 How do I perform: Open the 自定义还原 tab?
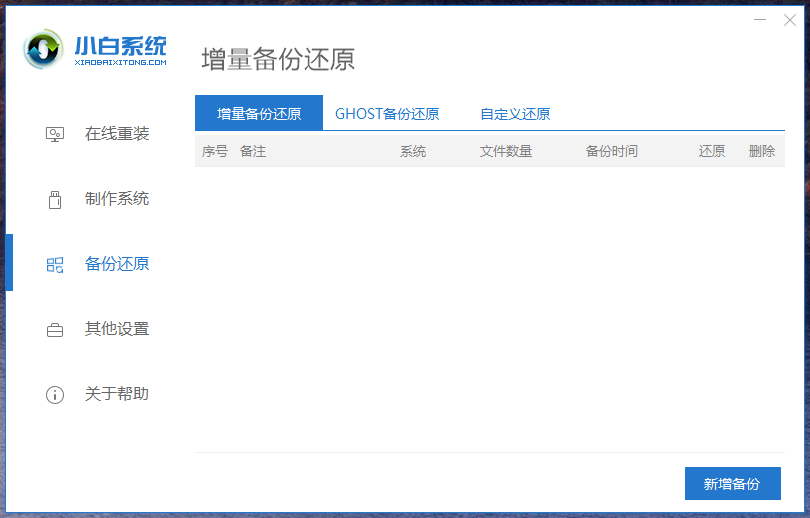click(515, 113)
